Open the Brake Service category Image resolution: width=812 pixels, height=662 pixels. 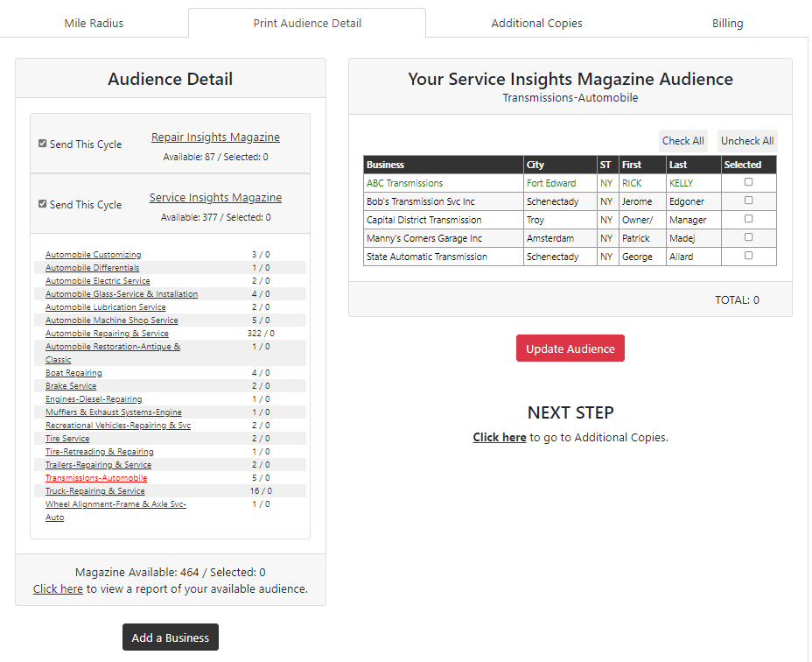point(71,386)
